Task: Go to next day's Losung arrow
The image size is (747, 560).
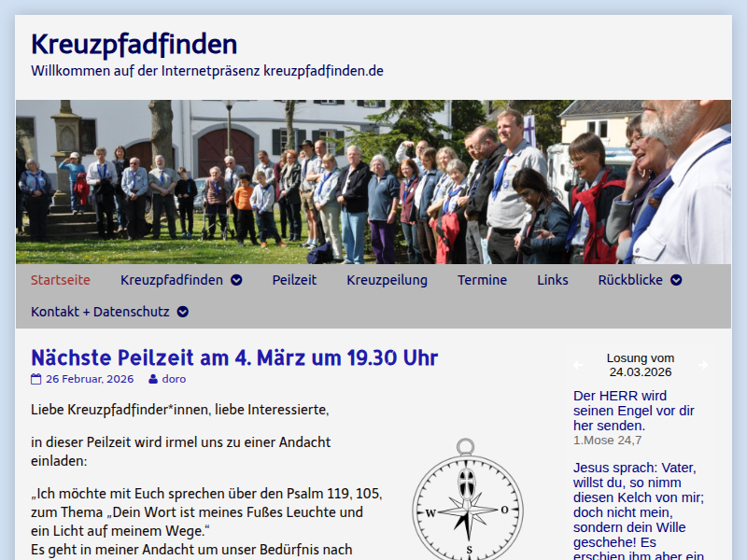Action: [x=703, y=365]
